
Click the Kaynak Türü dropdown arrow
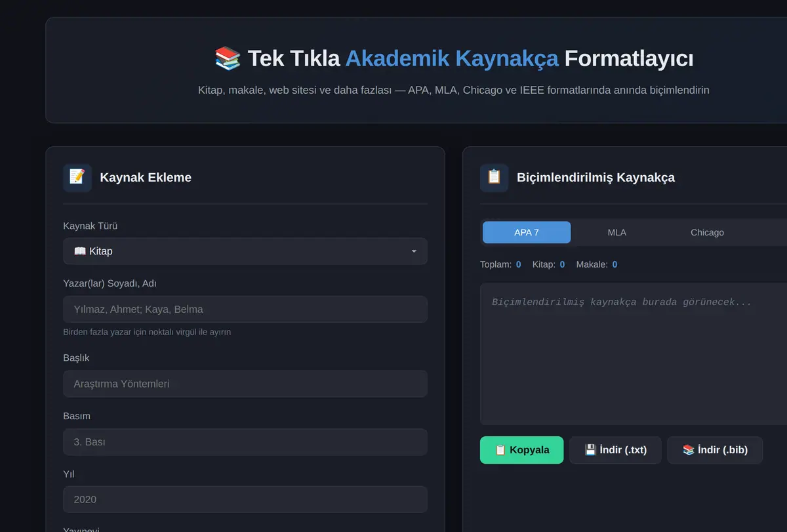coord(414,252)
